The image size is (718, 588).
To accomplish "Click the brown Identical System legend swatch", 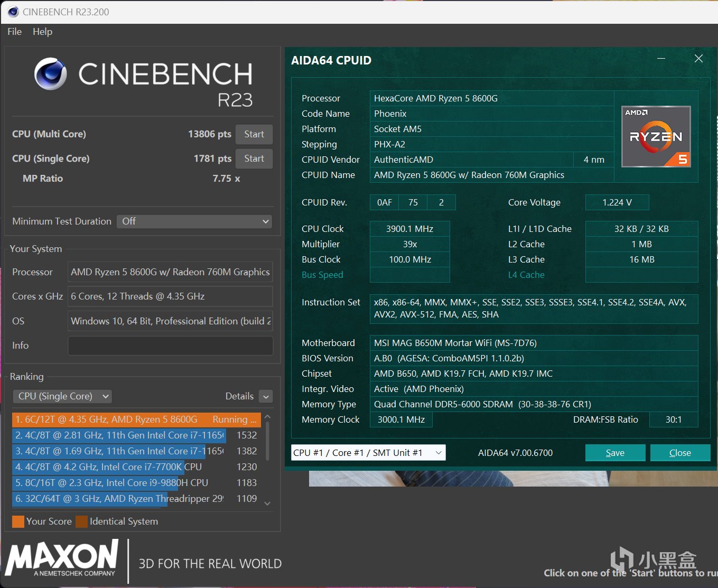I will 81,521.
